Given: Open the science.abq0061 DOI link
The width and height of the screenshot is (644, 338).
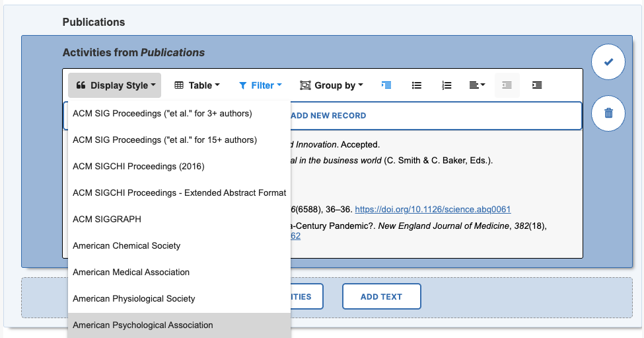Looking at the screenshot, I should tap(433, 209).
